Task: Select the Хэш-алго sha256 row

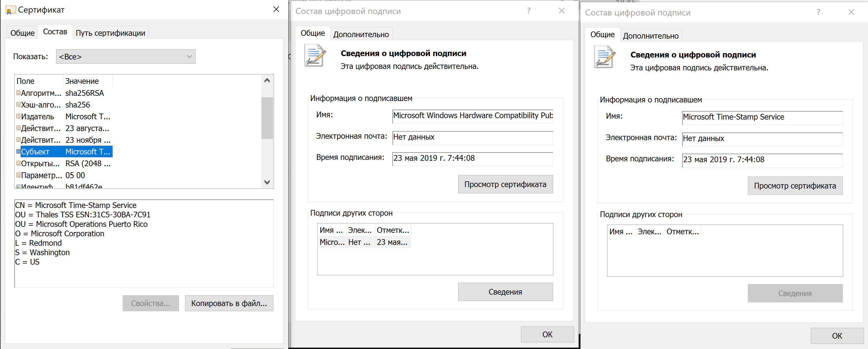Action: [64, 104]
